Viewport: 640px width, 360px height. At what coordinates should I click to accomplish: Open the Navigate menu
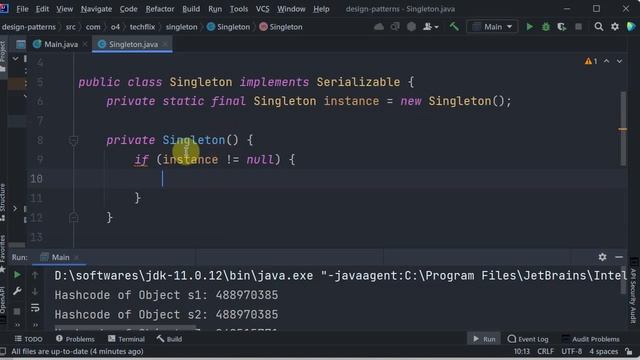[x=96, y=9]
